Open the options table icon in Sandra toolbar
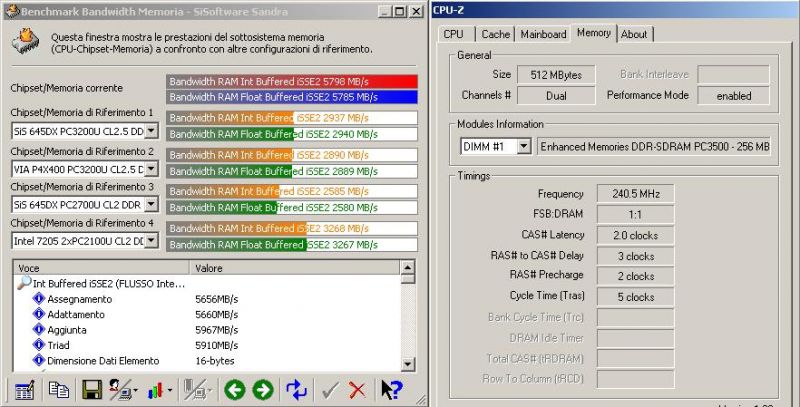The height and width of the screenshot is (407, 800). (x=24, y=391)
